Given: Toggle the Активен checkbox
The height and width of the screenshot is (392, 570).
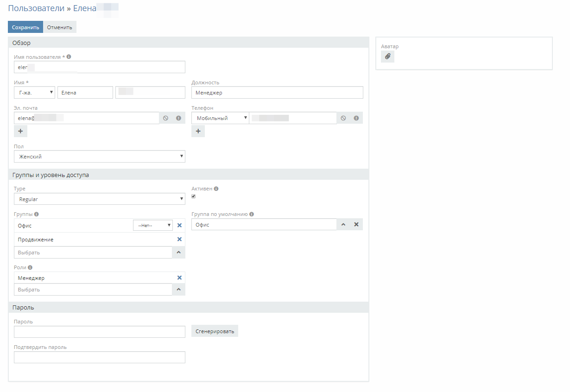Looking at the screenshot, I should 194,196.
